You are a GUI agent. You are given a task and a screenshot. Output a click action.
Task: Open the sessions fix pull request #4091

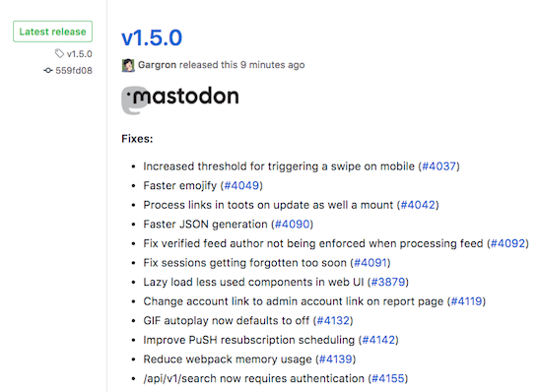click(x=371, y=262)
